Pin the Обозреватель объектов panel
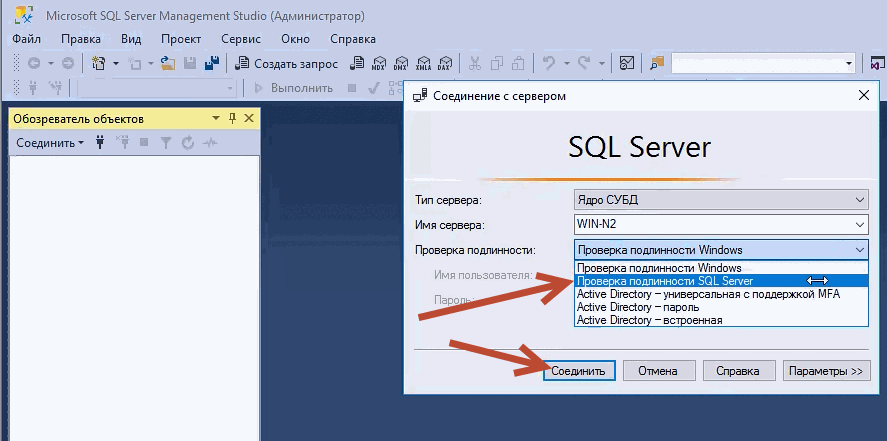The width and height of the screenshot is (887, 441). [232, 118]
